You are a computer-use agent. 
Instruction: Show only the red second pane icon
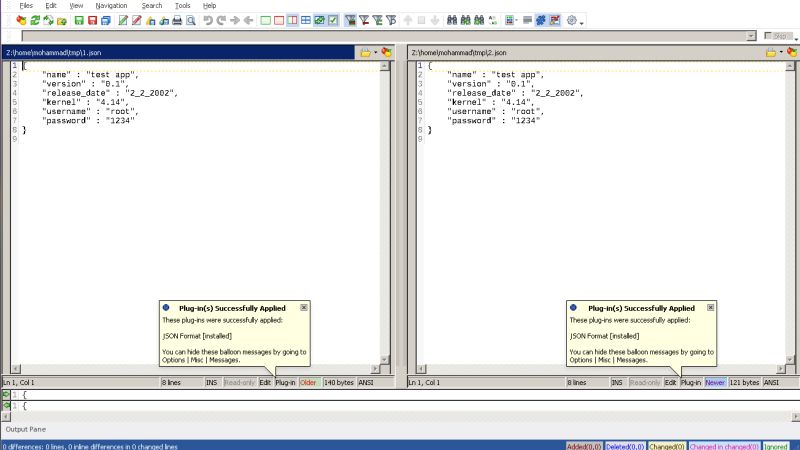tap(279, 20)
